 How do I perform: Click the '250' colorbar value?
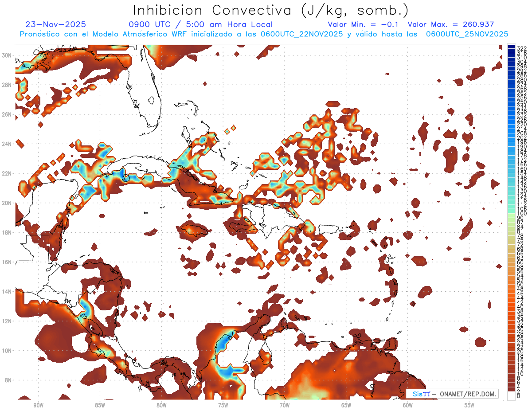521,102
